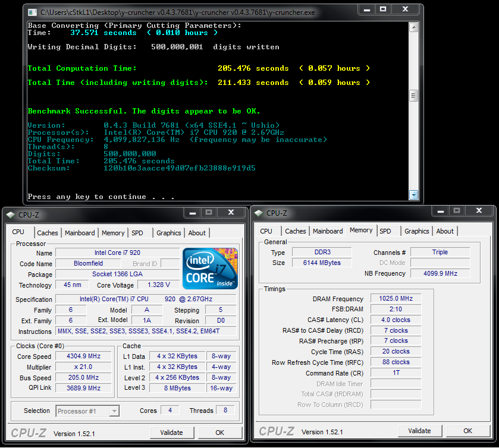Click the console vertical scrollbar thumb
This screenshot has width=499, height=448.
point(414,96)
